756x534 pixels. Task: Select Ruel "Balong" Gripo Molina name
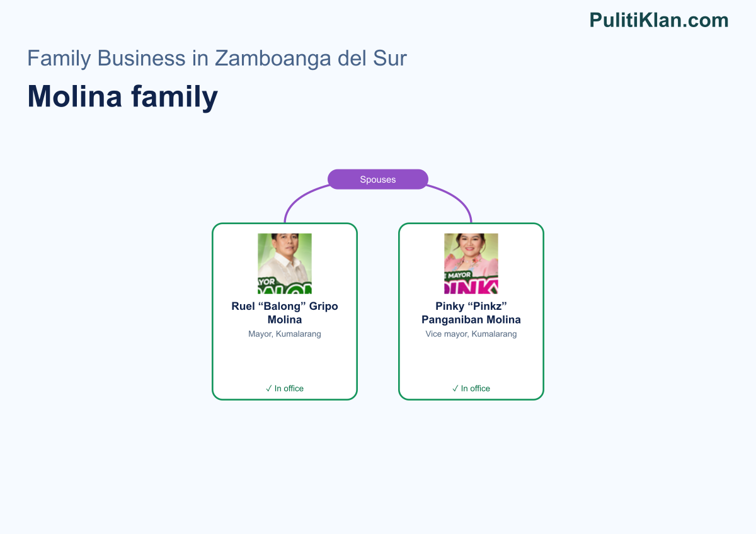[x=285, y=313]
